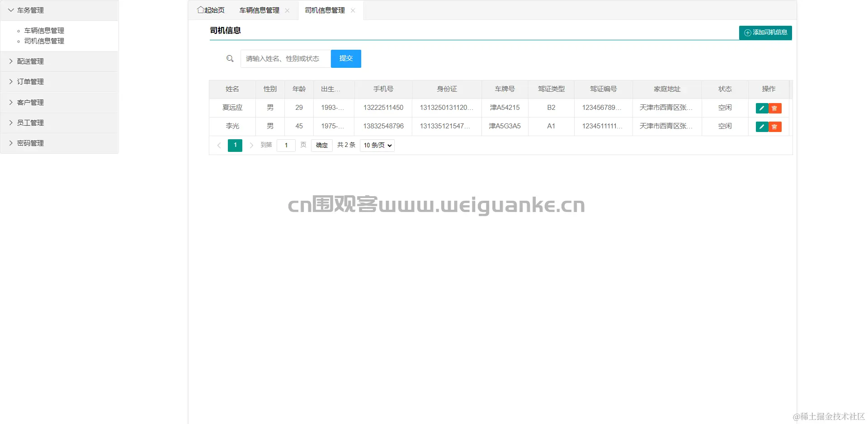Close the 司机信息管理 tab

click(353, 10)
